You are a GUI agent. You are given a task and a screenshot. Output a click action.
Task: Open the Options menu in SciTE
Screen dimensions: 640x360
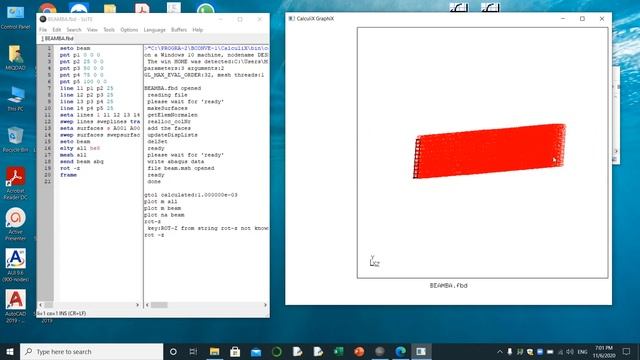[x=129, y=30]
